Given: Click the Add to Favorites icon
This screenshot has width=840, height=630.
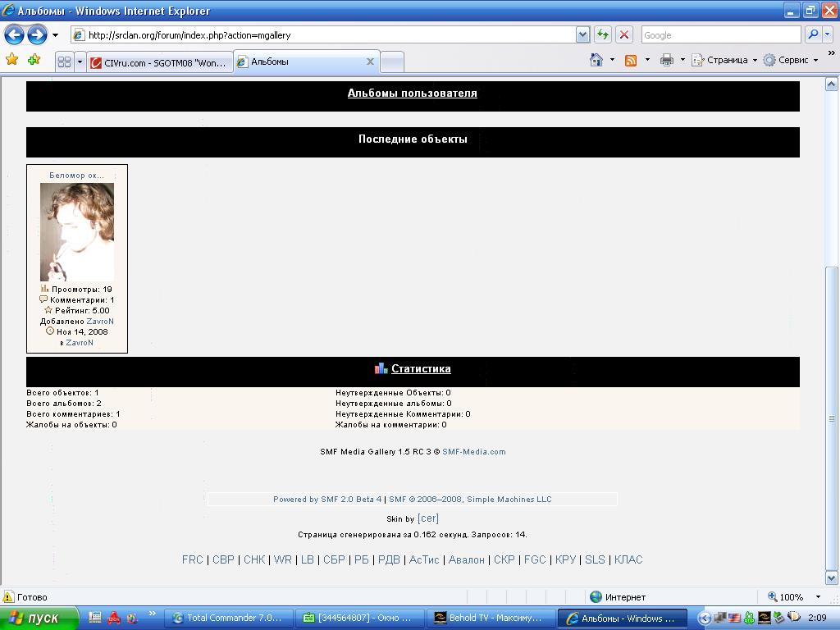Looking at the screenshot, I should 34,60.
